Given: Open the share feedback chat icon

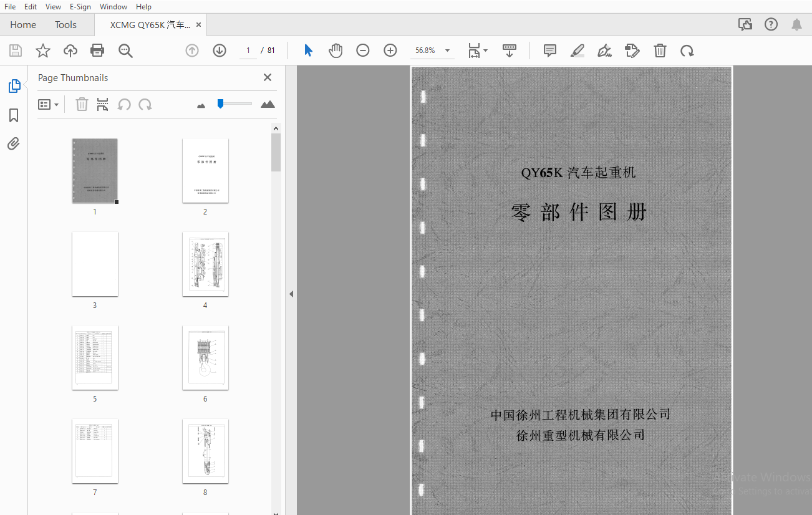Looking at the screenshot, I should coord(745,24).
